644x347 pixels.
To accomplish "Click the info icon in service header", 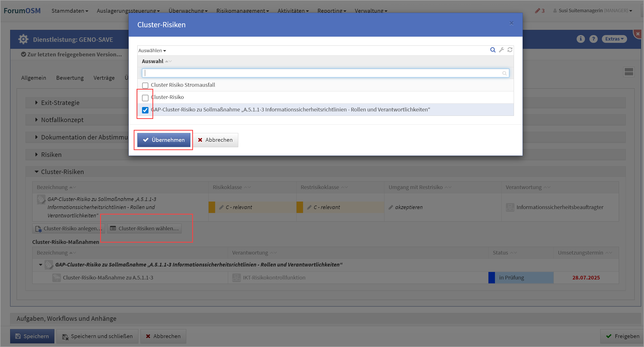I will [581, 39].
